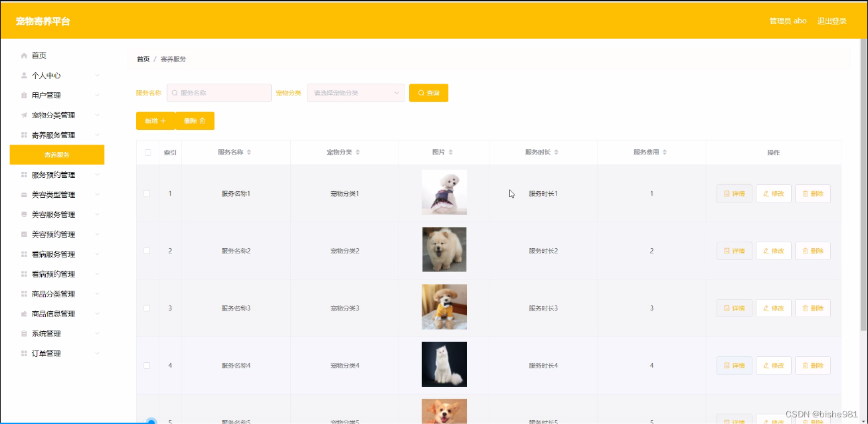Image resolution: width=868 pixels, height=424 pixels.
Task: Click the 首页 breadcrumb link
Action: pos(143,58)
